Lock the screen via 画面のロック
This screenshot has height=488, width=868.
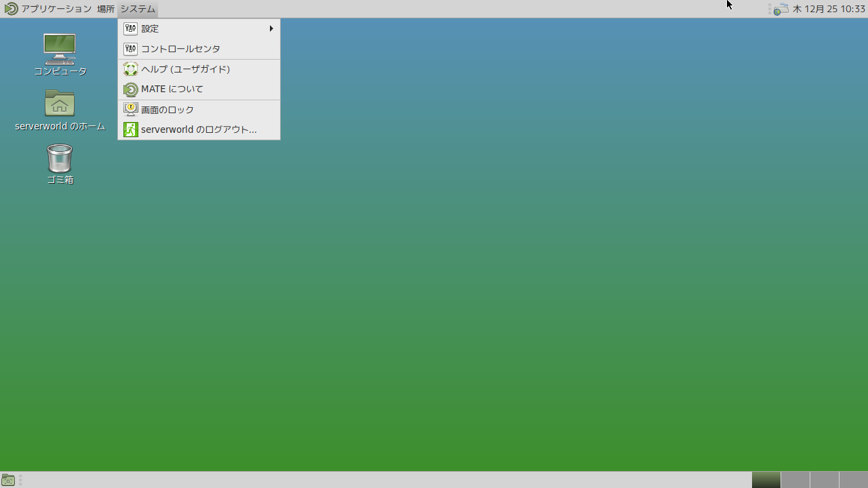[167, 109]
